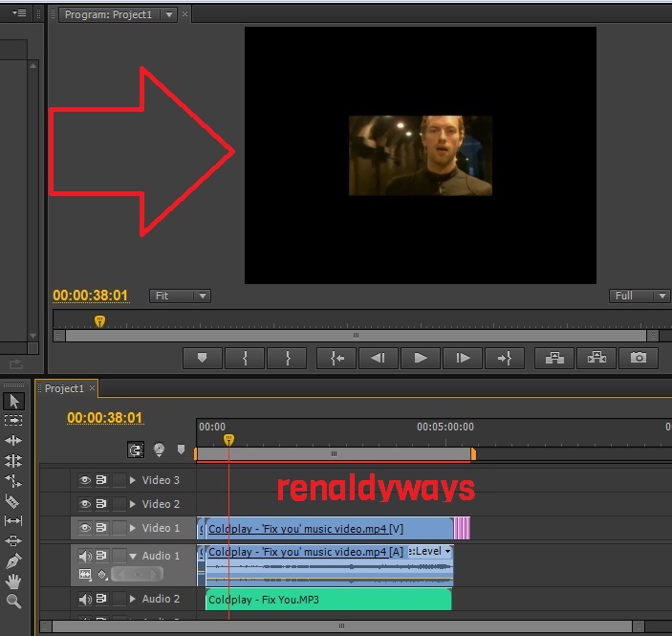Toggle Sync Lock on Video 1

point(101,528)
